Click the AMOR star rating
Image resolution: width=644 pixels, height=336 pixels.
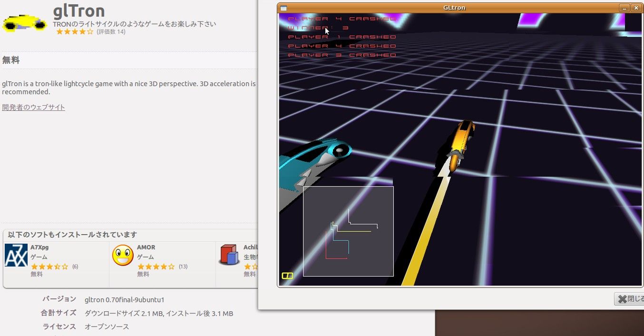[156, 267]
